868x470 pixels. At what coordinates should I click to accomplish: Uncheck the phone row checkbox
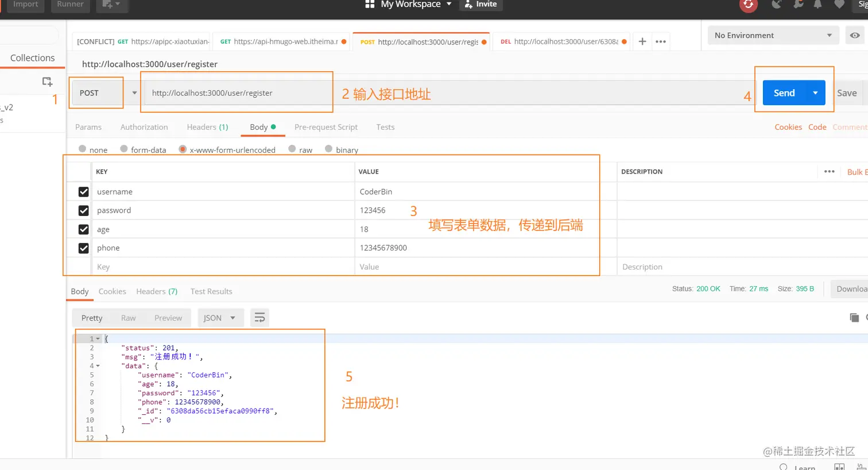click(x=84, y=248)
